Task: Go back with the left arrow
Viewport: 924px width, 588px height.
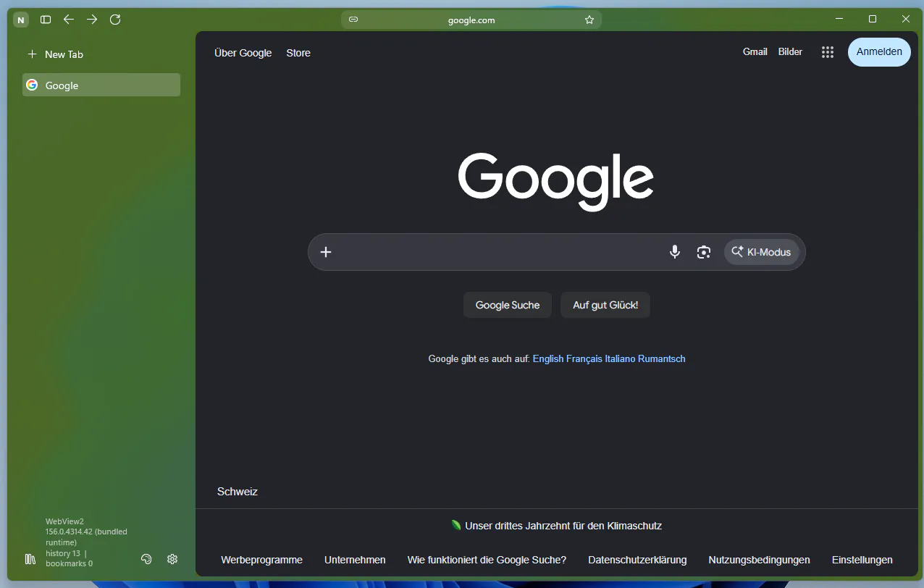Action: pos(69,20)
